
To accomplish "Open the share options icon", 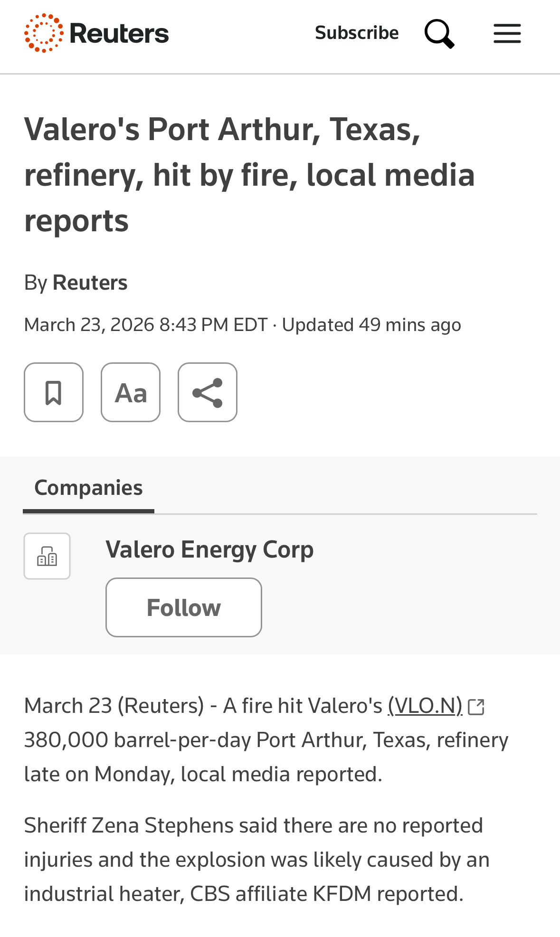I will pos(208,392).
